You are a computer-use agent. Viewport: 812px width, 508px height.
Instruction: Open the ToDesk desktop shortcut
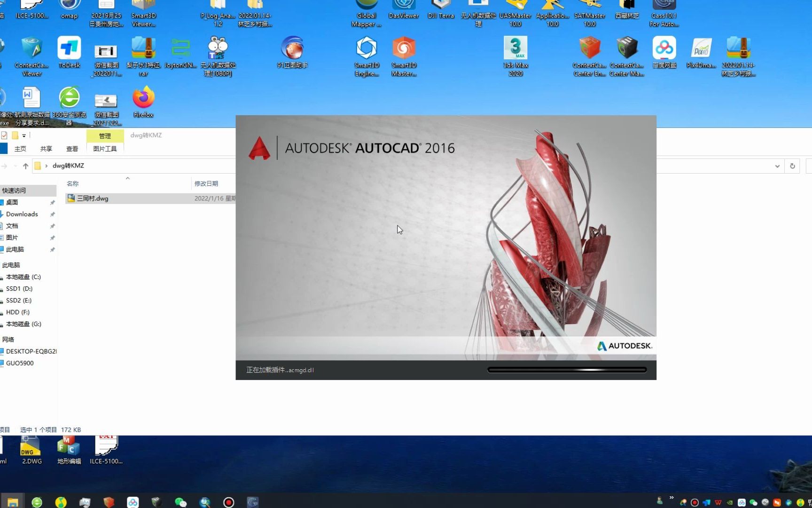tap(69, 53)
